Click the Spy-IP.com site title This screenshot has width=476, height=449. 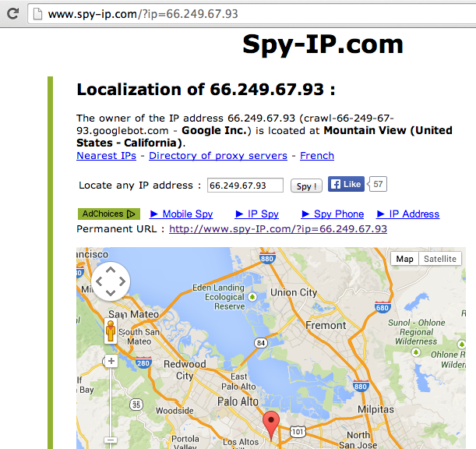(x=323, y=44)
